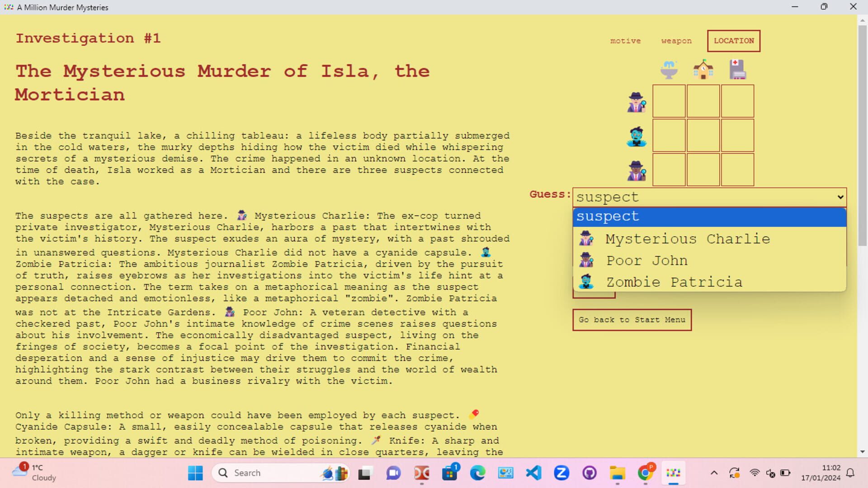Click Zombie Patricia's zombie icon next to the grid
The height and width of the screenshot is (488, 868).
coord(636,136)
